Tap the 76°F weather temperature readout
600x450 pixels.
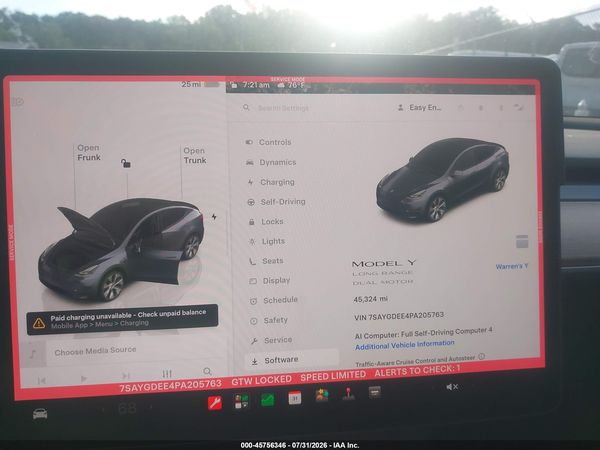coord(297,85)
